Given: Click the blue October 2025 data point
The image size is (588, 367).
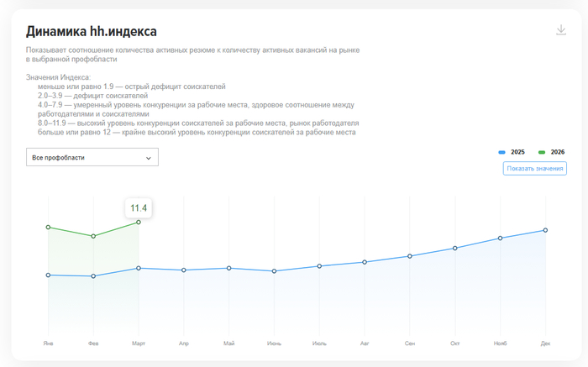Looking at the screenshot, I should [x=455, y=248].
